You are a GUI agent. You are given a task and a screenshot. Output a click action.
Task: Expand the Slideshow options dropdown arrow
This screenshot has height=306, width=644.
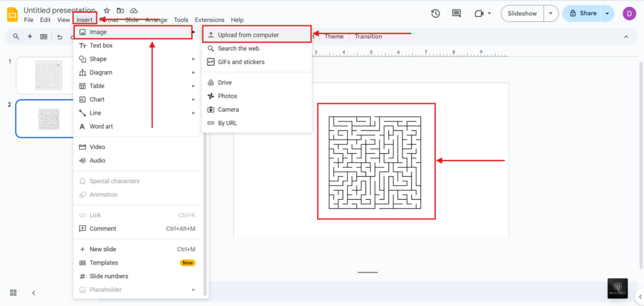point(551,13)
